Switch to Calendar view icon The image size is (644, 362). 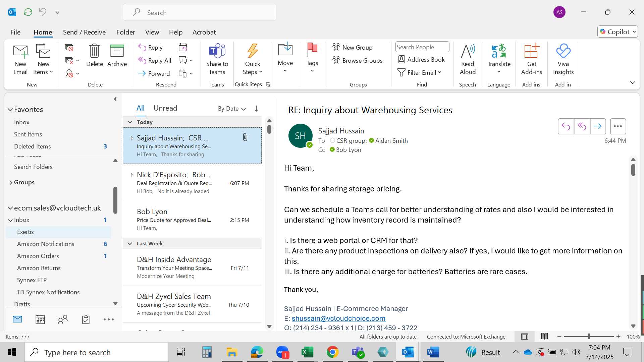(x=40, y=319)
